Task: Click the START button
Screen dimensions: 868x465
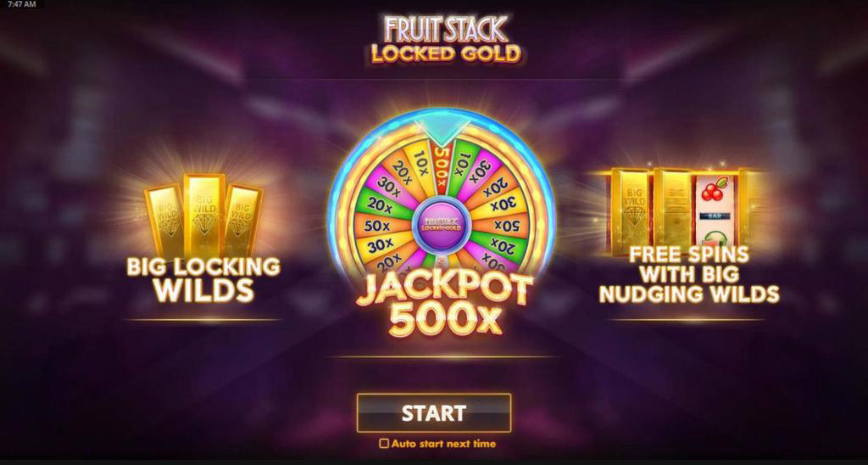Action: pos(433,413)
